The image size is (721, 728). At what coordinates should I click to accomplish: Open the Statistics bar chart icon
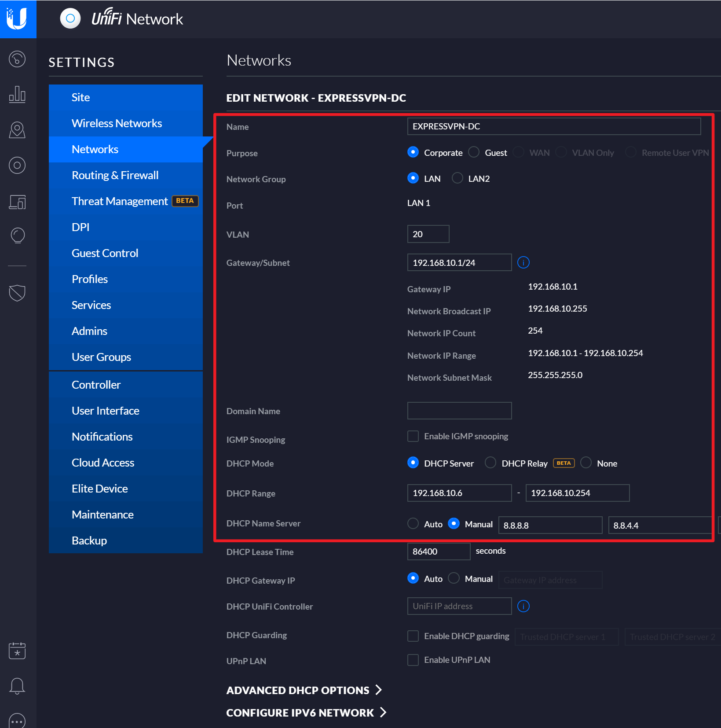(x=17, y=94)
